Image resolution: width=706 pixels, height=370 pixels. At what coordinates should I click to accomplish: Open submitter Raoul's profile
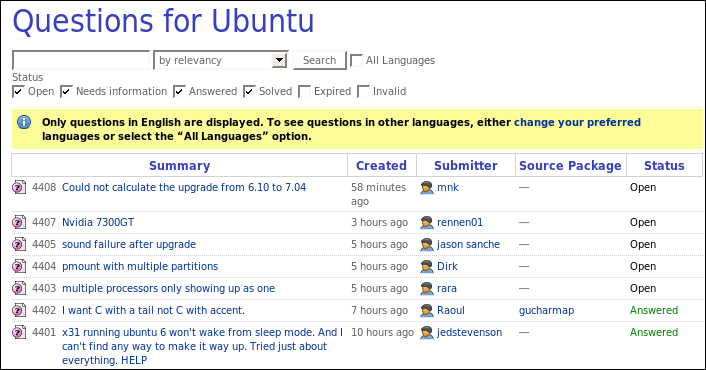tap(451, 311)
